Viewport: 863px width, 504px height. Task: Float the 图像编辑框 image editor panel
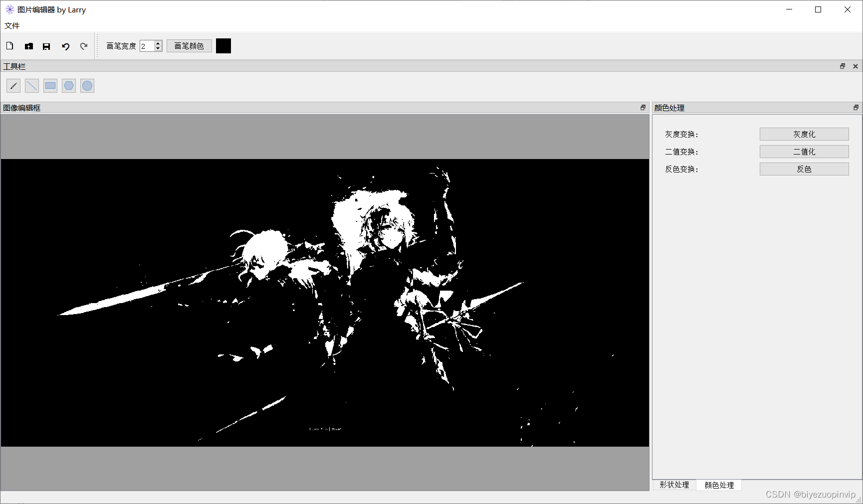pyautogui.click(x=643, y=108)
